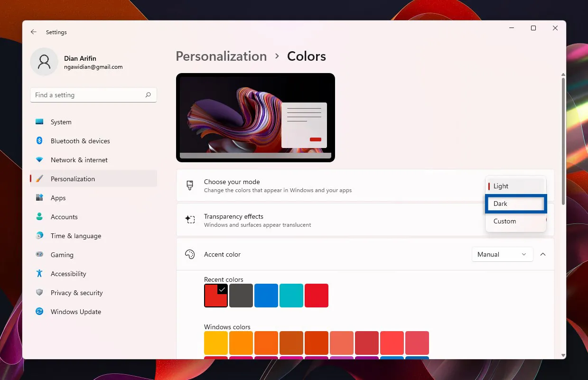The image size is (588, 380).
Task: Click the search magnifier icon
Action: tap(148, 95)
